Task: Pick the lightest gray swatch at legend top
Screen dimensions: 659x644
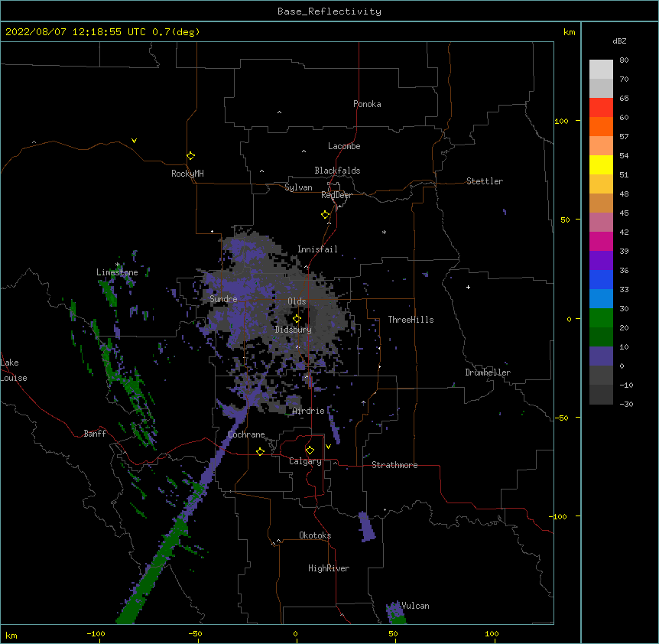Action: click(x=601, y=70)
